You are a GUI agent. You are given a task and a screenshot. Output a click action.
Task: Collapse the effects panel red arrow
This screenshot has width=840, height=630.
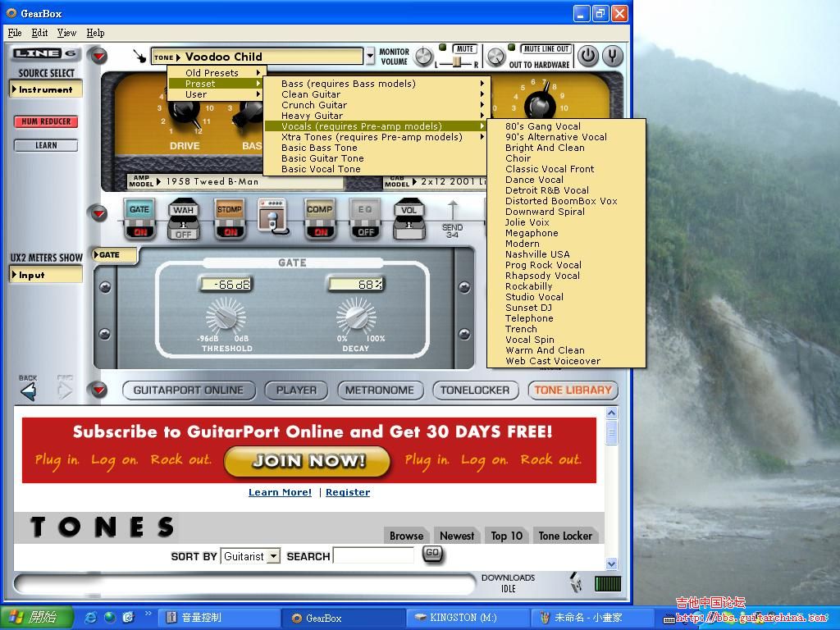pos(98,214)
